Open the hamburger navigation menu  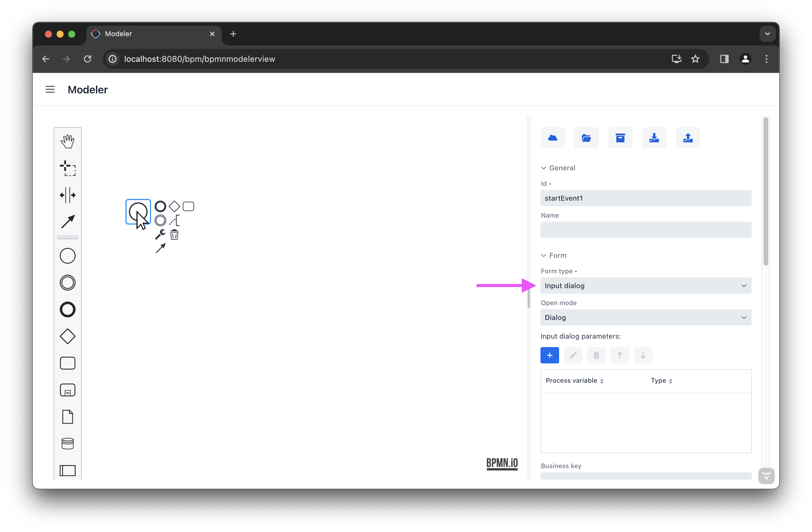[50, 90]
